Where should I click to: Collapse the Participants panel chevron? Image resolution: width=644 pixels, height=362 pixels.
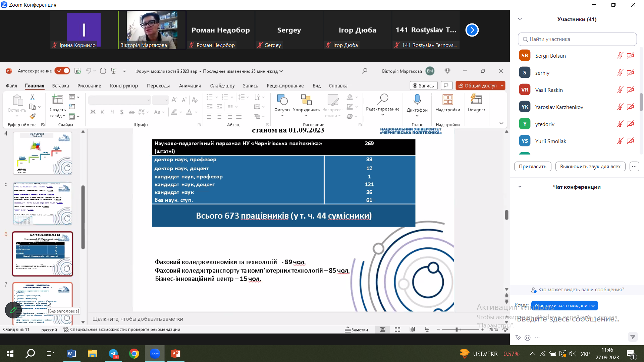(x=520, y=19)
